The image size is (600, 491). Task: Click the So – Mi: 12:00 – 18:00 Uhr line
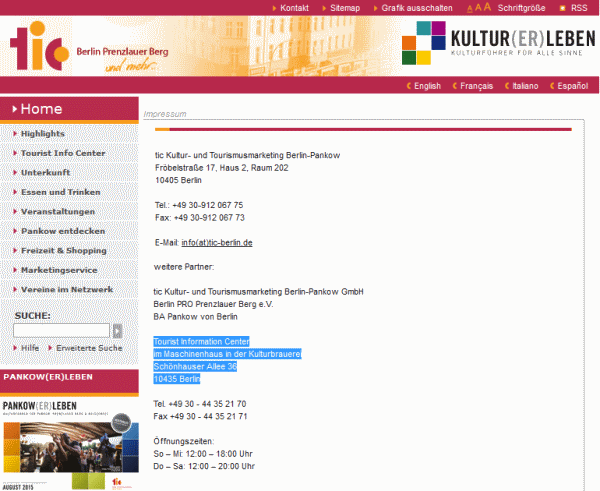coord(203,454)
